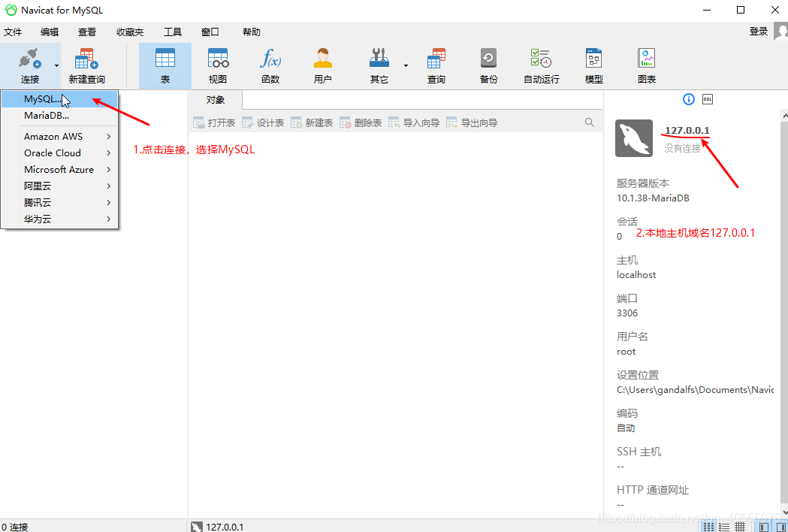Select the Table (表) toolbar button

[x=165, y=65]
